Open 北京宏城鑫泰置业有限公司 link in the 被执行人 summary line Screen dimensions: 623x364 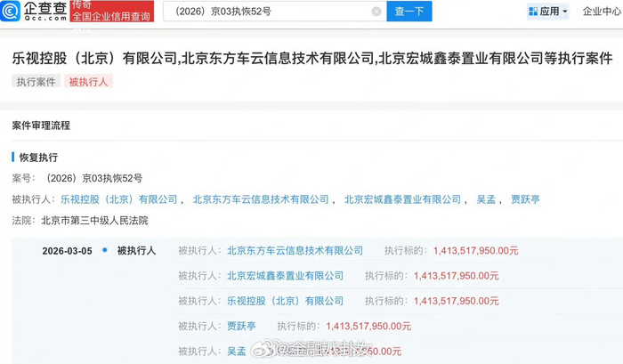(402, 199)
